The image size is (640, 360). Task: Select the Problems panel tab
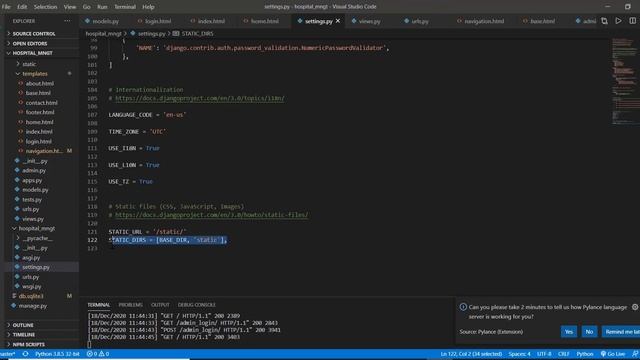[x=131, y=305]
